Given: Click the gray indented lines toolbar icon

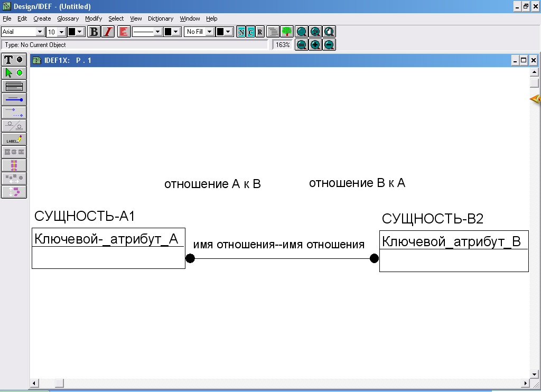Looking at the screenshot, I should 273,32.
